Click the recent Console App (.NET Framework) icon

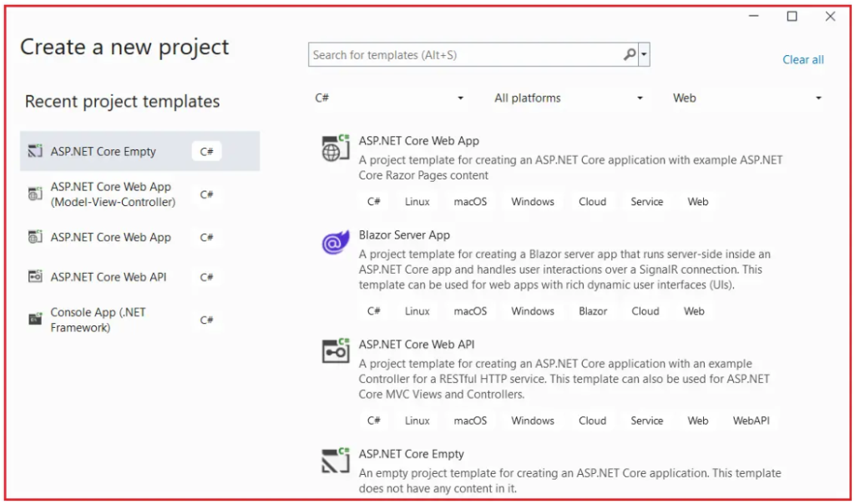[35, 320]
